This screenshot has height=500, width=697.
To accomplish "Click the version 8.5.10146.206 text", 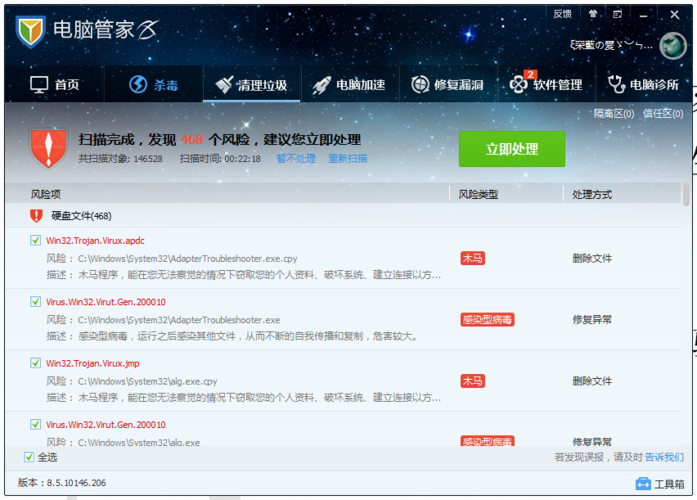I will click(62, 483).
